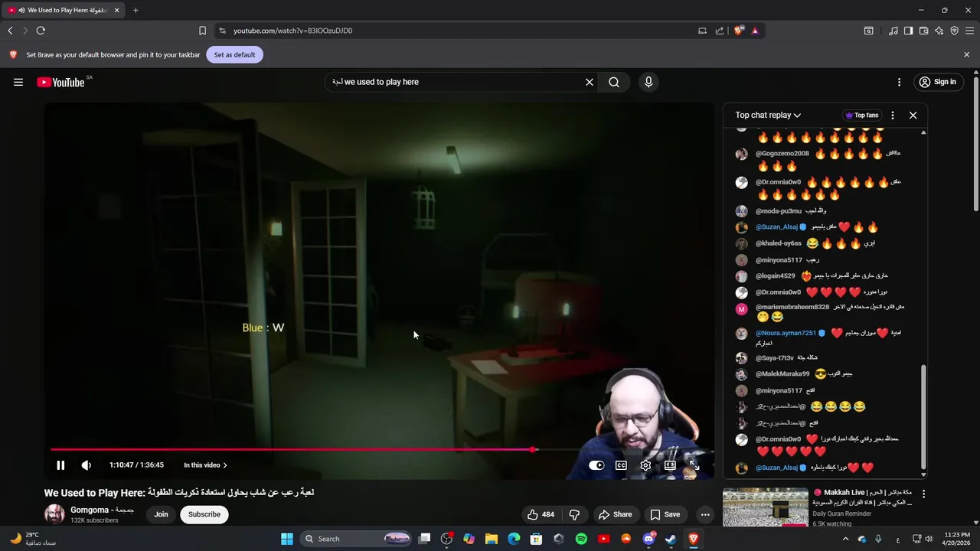
Task: Open the Makkah Live video thumbnail
Action: tap(766, 507)
